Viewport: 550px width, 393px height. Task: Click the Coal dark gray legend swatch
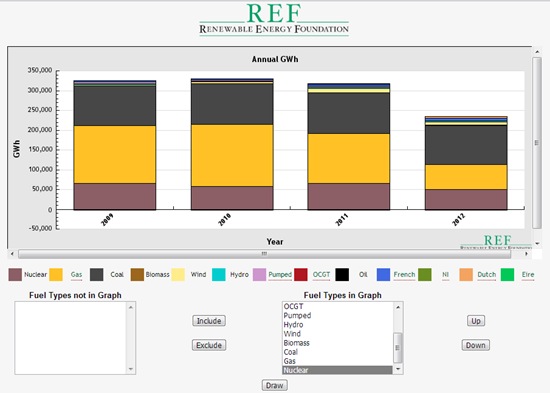click(x=96, y=275)
